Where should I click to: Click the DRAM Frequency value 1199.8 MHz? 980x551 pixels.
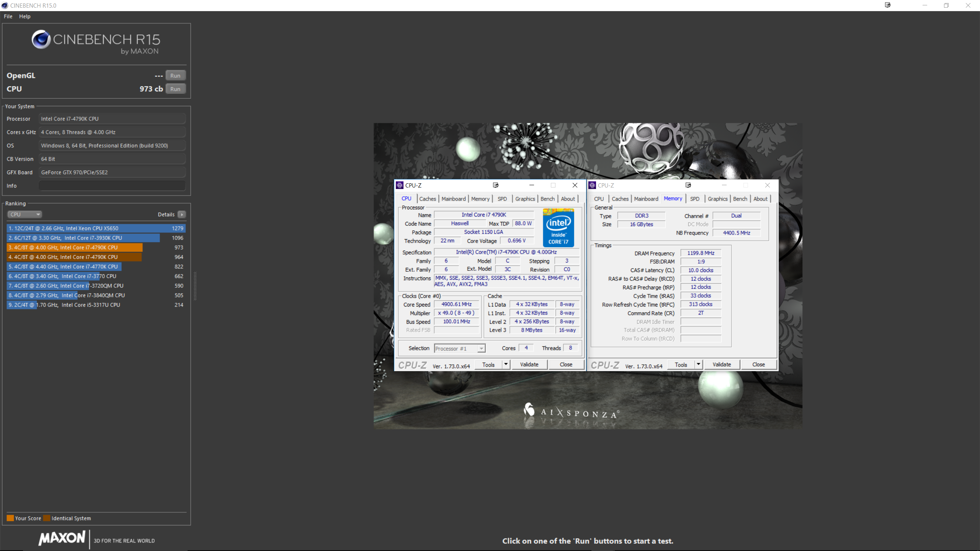click(x=701, y=253)
